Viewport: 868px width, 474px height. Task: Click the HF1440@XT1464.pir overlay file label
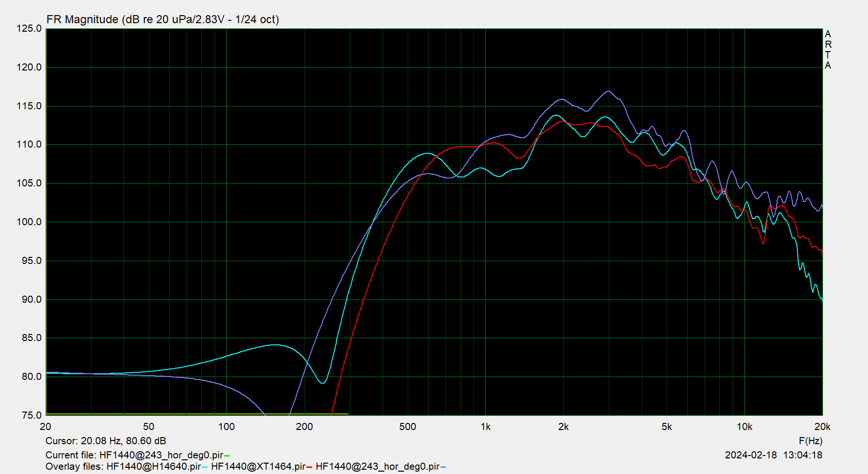point(258,466)
